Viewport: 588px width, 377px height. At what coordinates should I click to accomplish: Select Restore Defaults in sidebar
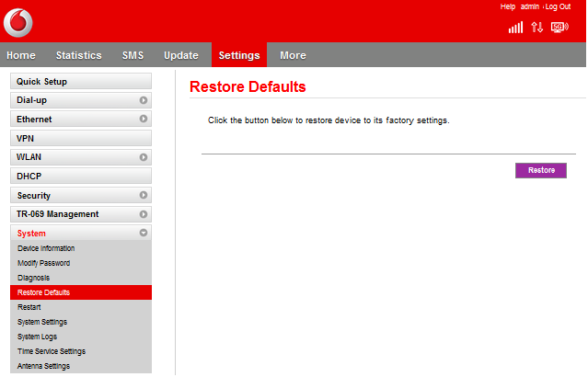pos(81,292)
